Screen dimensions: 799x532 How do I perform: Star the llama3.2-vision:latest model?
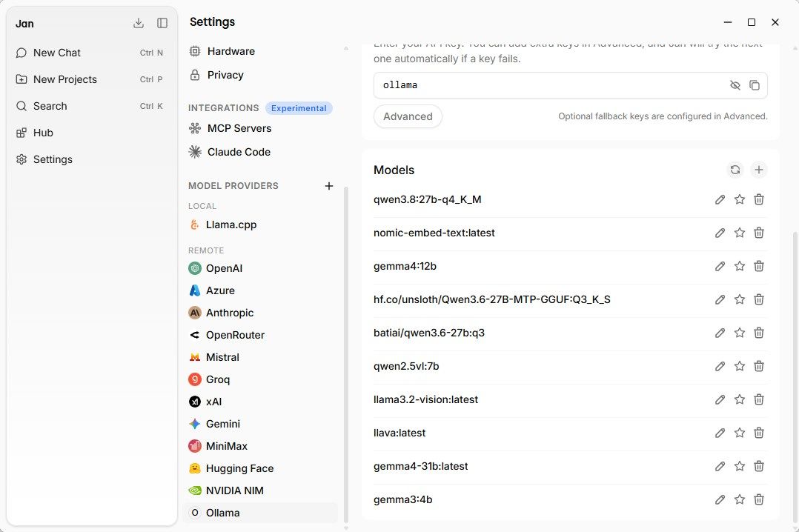tap(740, 399)
